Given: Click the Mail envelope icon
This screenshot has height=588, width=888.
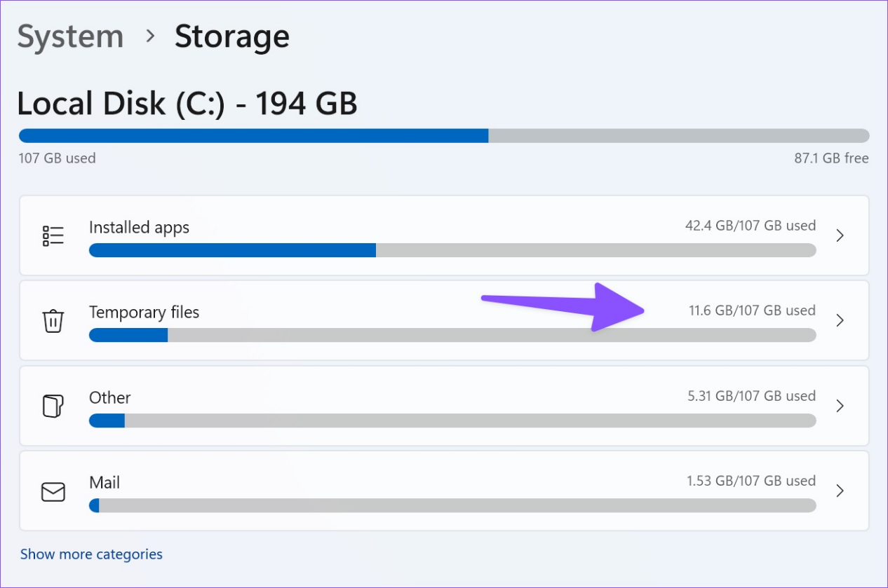Looking at the screenshot, I should (53, 491).
